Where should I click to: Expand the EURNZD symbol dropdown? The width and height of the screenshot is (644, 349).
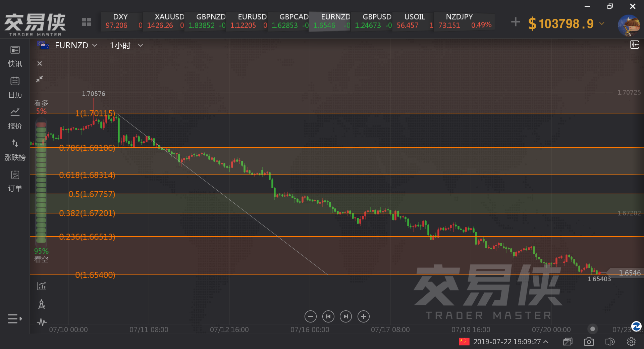[95, 45]
